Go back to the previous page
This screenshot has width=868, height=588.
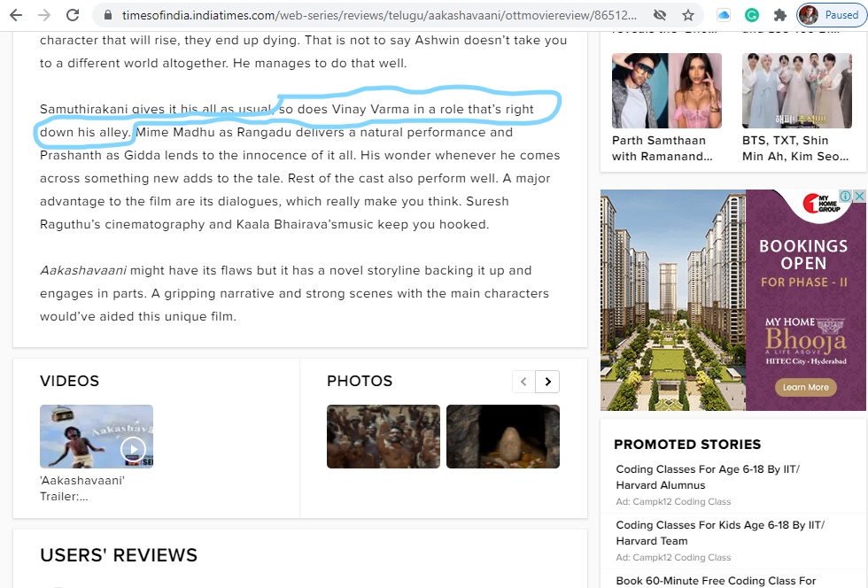(16, 15)
